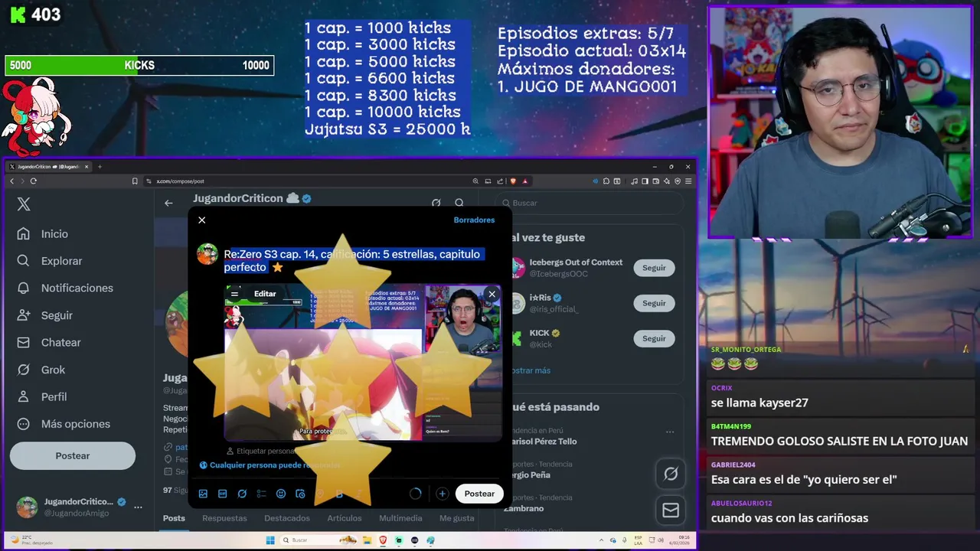Click Etiquetar personas under image
The height and width of the screenshot is (551, 980).
pos(260,451)
